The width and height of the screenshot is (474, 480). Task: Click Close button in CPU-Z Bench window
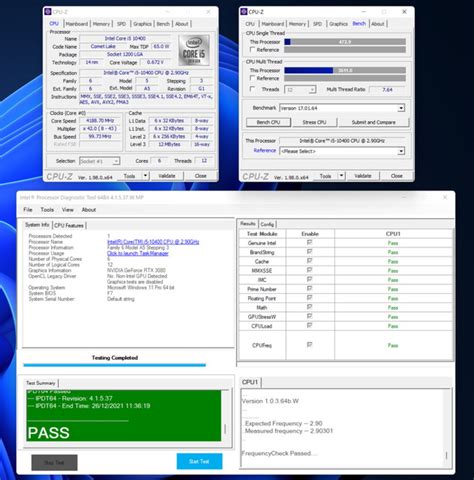click(397, 176)
